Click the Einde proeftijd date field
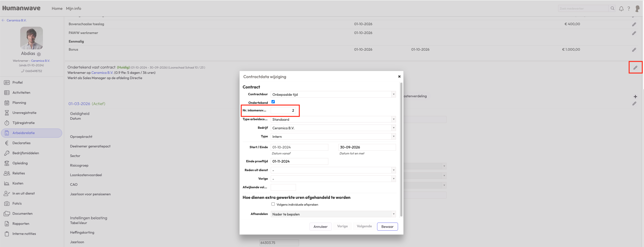 299,161
